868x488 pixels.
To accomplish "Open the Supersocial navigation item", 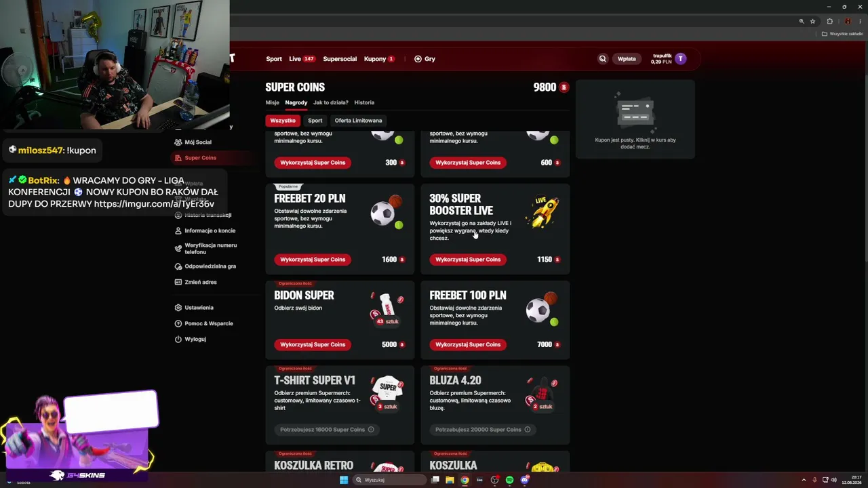I will click(340, 59).
